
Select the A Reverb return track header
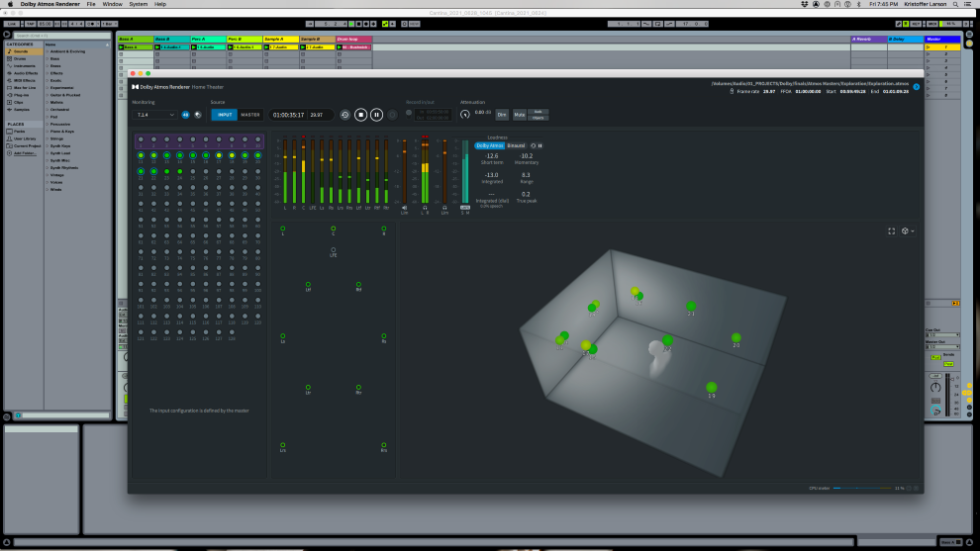coord(868,39)
